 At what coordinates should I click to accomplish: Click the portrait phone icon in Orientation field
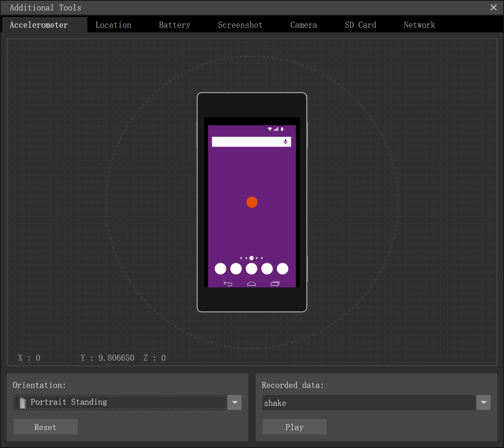[x=23, y=403]
